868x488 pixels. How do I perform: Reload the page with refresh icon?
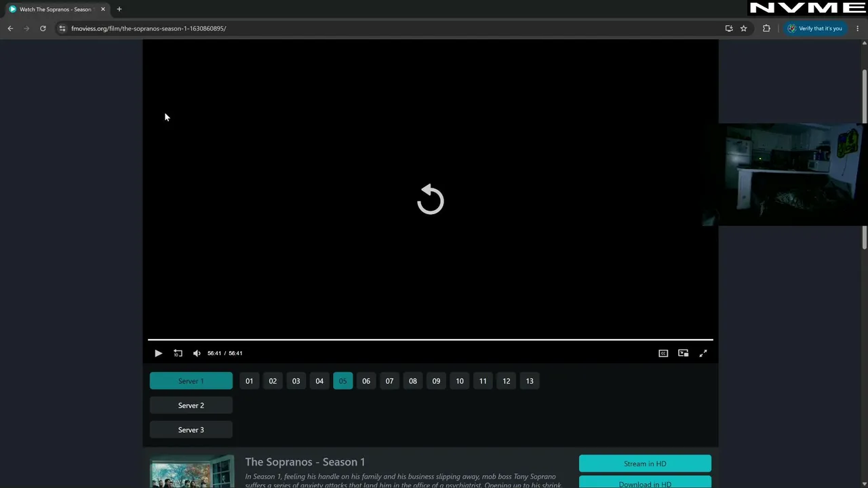[x=43, y=28]
